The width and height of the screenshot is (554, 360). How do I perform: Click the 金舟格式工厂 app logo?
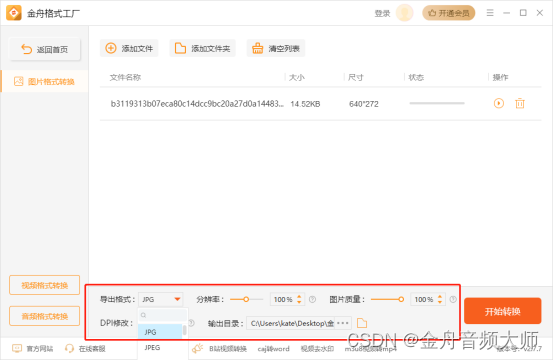(14, 13)
